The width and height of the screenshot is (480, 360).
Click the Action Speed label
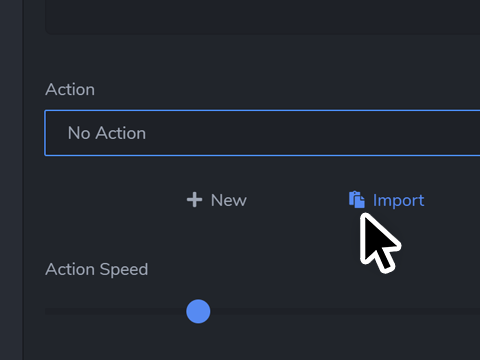(x=97, y=269)
